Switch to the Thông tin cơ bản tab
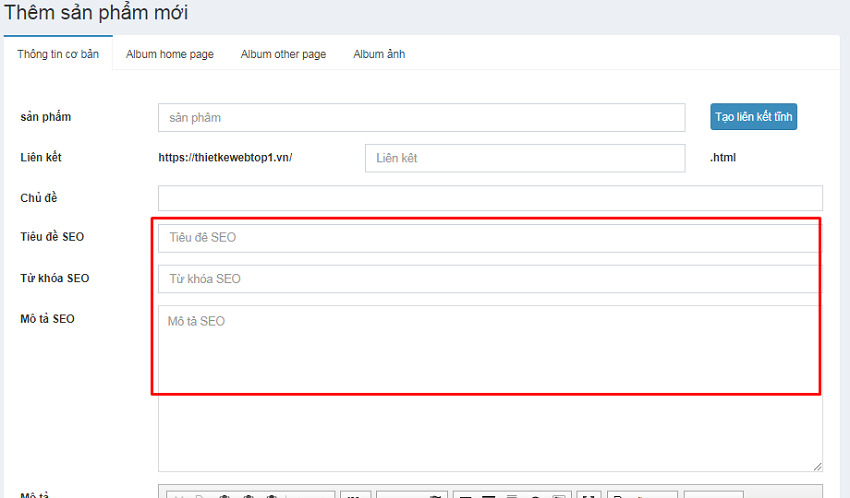Viewport: 850px width, 498px height. tap(58, 54)
